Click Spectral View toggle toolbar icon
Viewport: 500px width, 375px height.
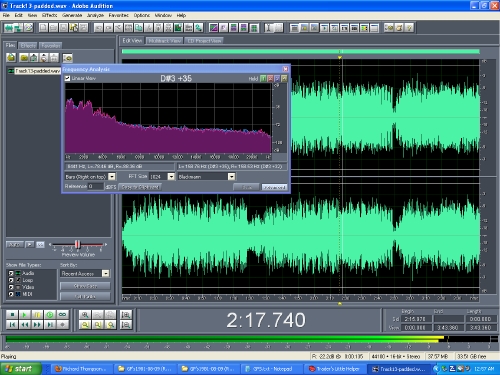(213, 28)
